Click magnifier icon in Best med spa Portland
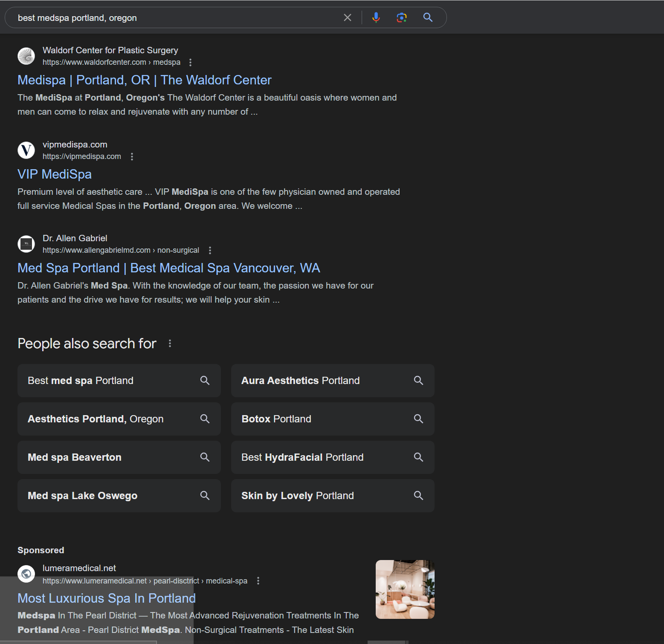 point(205,381)
